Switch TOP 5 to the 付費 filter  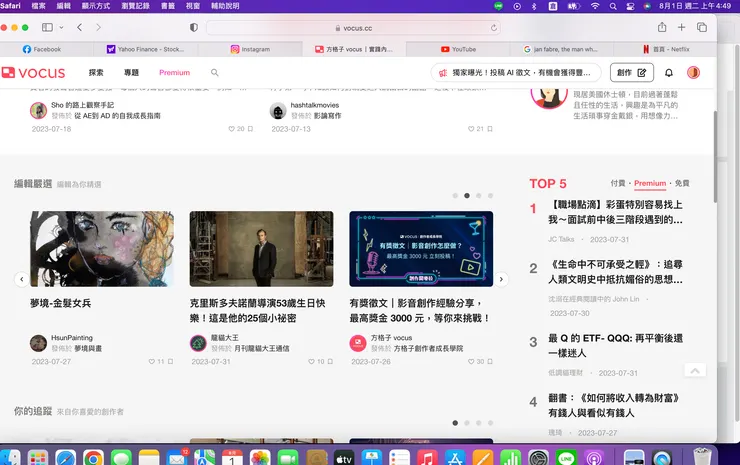[x=617, y=183]
